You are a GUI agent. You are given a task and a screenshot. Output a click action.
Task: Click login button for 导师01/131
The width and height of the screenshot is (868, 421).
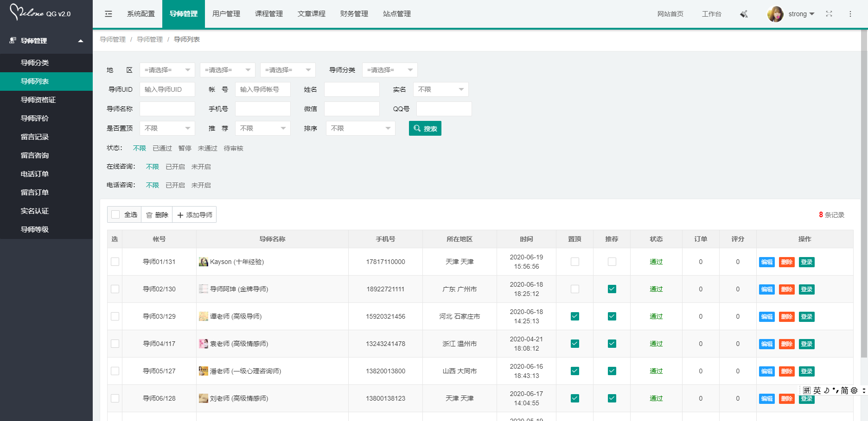click(807, 262)
